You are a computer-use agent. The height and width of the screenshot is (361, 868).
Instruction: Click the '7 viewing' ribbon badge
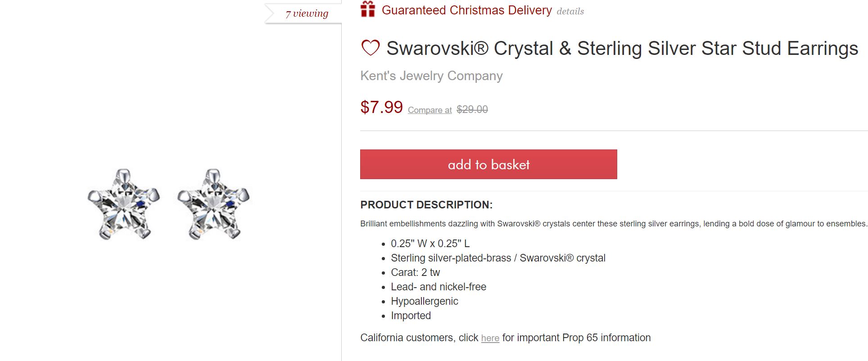pyautogui.click(x=306, y=14)
